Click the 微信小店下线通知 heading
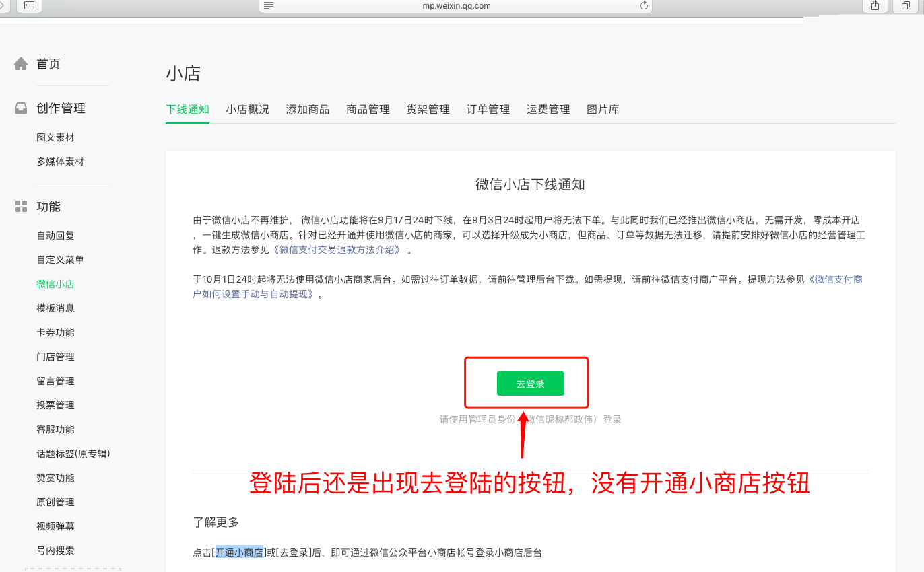 531,184
